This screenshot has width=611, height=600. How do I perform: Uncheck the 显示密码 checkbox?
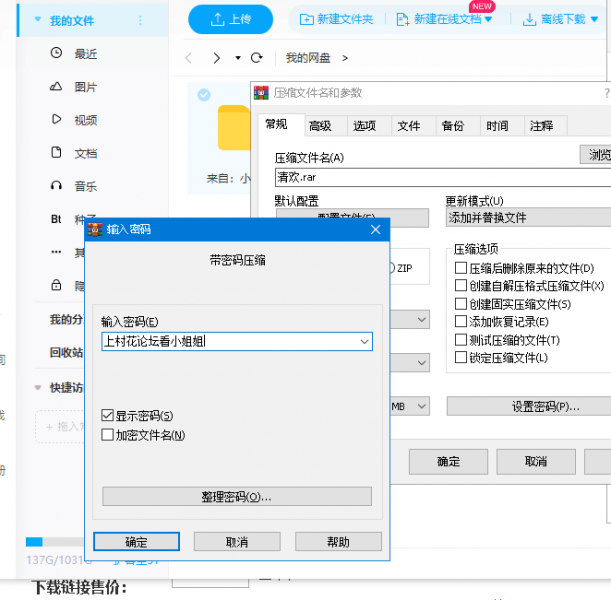108,415
